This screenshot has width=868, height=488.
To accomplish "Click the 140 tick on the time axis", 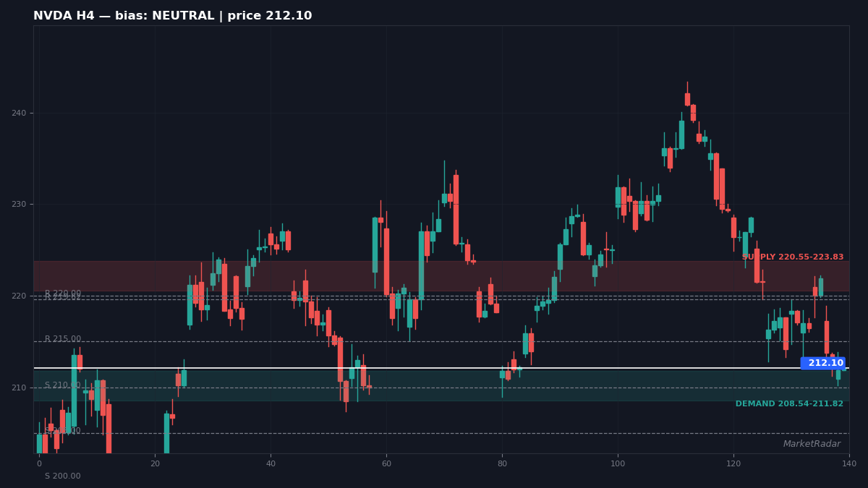I will [x=849, y=464].
